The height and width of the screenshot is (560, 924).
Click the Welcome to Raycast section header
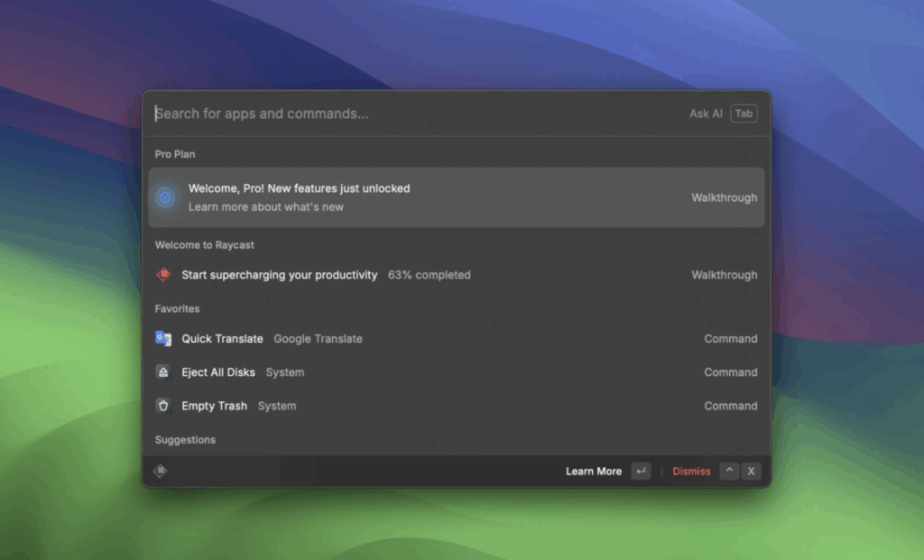tap(205, 245)
